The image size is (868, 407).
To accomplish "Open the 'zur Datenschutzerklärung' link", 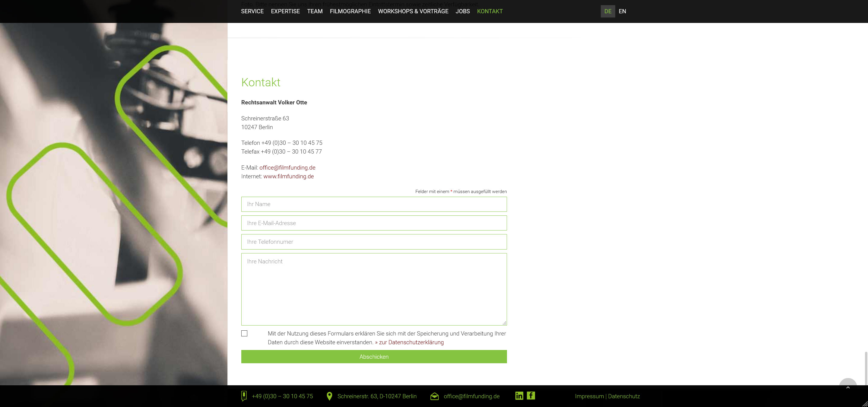I will click(x=409, y=342).
